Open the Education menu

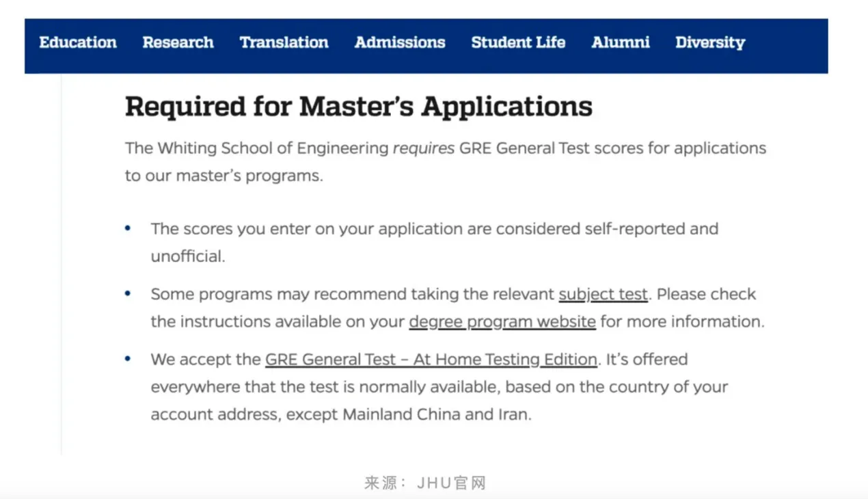[x=78, y=42]
